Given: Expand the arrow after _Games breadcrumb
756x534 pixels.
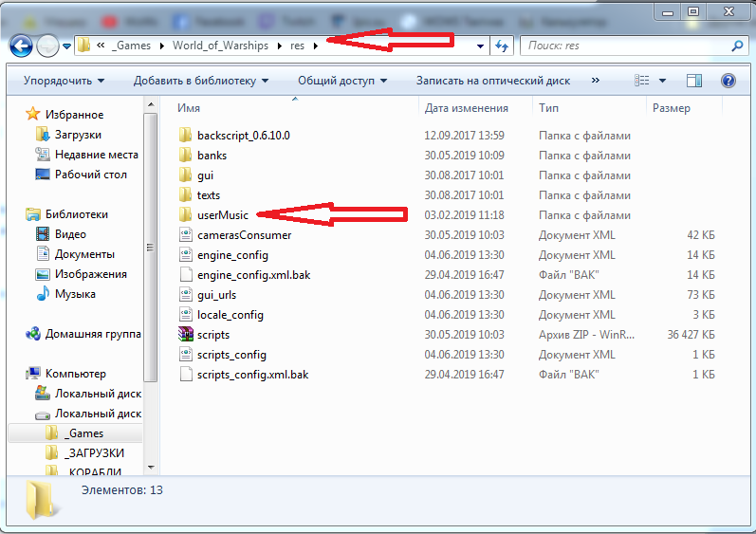Looking at the screenshot, I should coord(161,46).
